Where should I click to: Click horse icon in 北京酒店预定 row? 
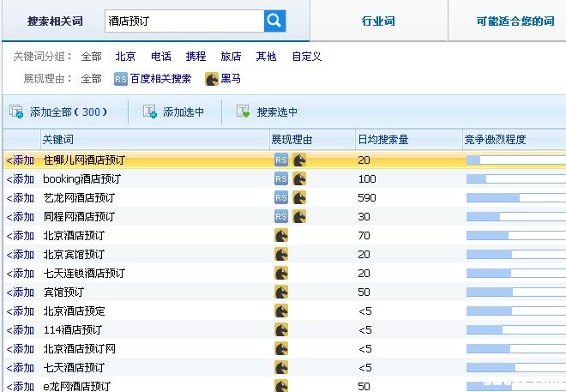(281, 311)
